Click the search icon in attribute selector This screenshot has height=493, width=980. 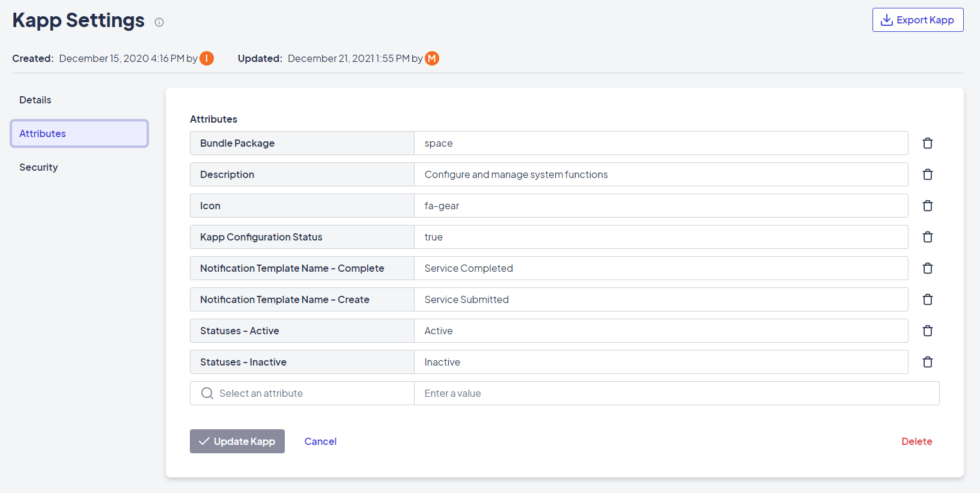207,393
